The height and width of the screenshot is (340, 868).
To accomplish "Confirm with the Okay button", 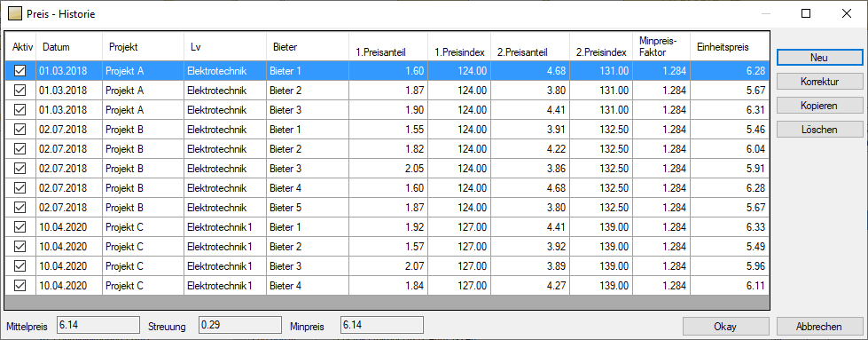I will (726, 327).
